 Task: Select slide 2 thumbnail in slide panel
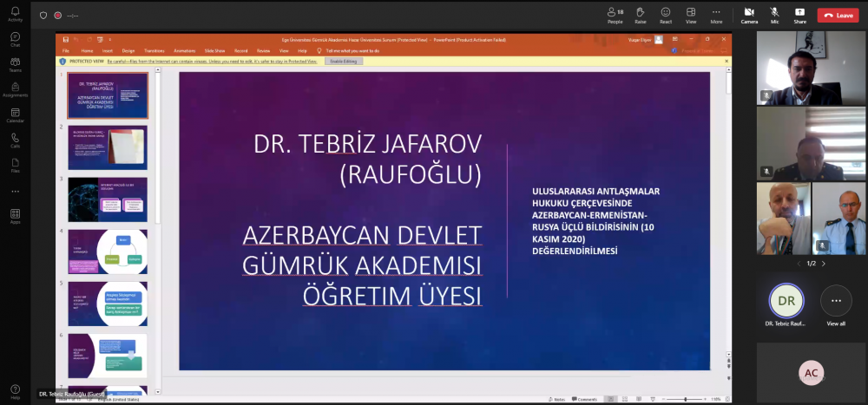(108, 147)
